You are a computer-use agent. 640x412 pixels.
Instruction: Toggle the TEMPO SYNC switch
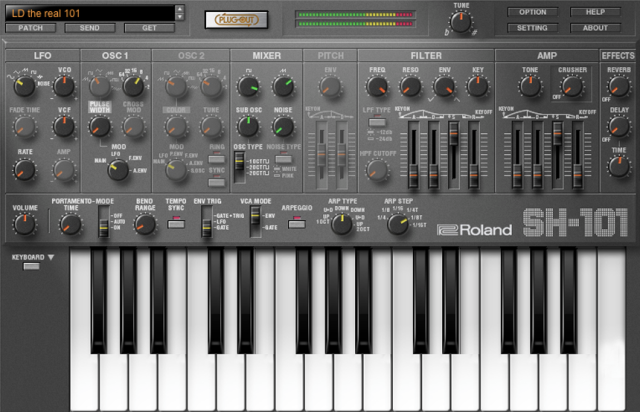pos(176,222)
